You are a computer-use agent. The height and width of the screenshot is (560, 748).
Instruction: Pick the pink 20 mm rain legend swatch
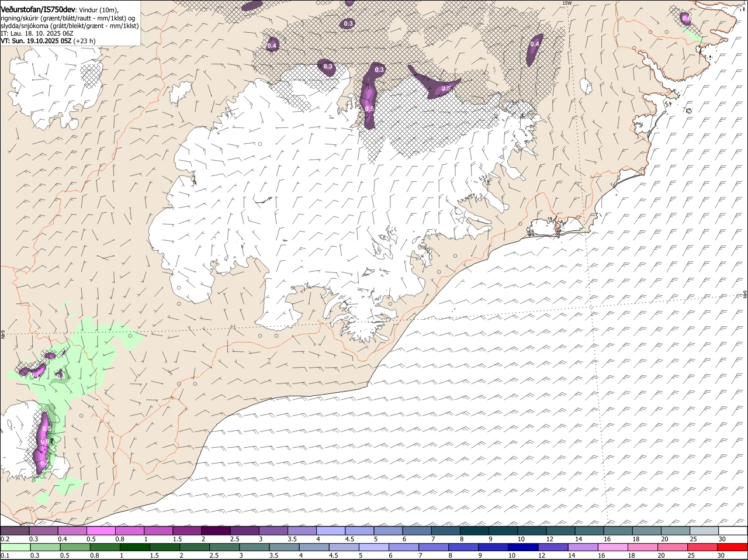673,547
